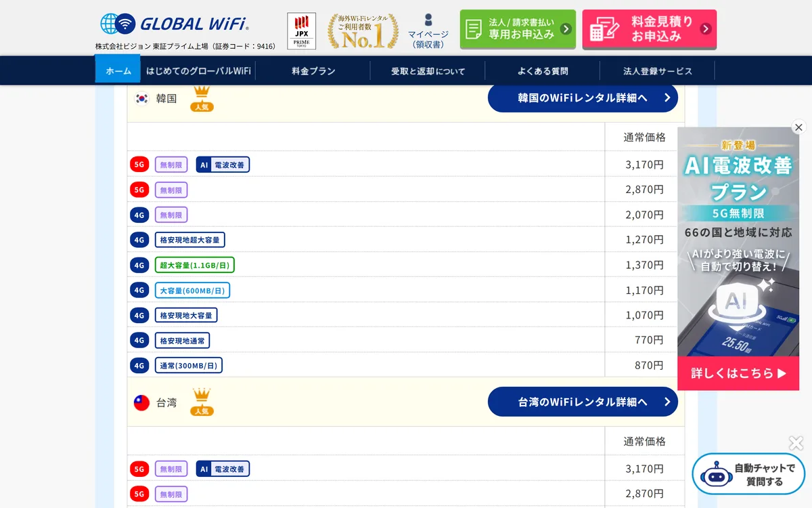The width and height of the screenshot is (812, 508).
Task: Open 法人登録サービス menu
Action: click(x=658, y=71)
